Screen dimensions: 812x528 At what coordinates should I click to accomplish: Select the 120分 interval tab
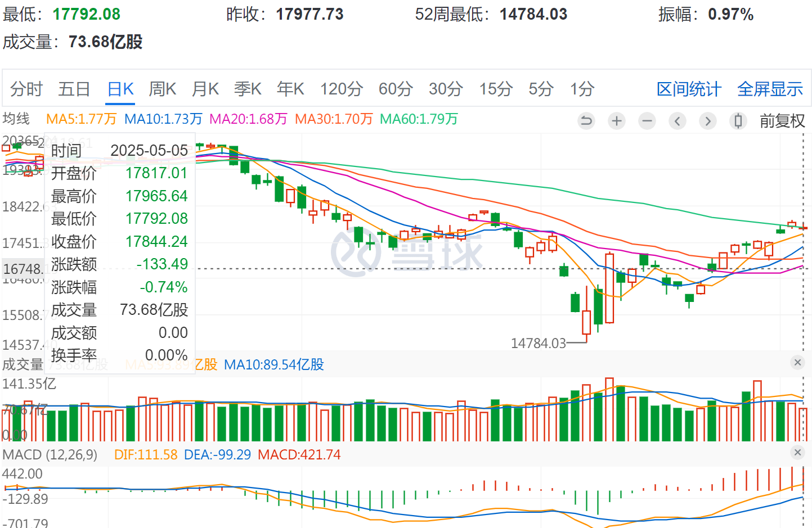tap(342, 89)
